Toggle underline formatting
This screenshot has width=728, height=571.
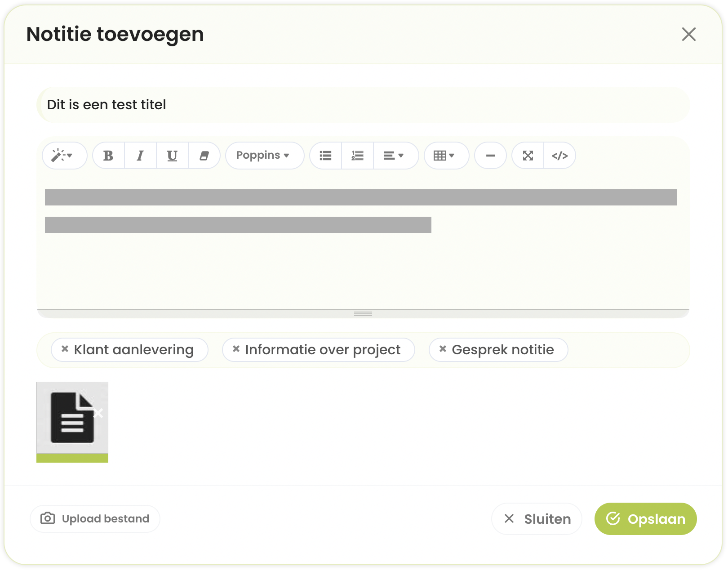point(172,156)
